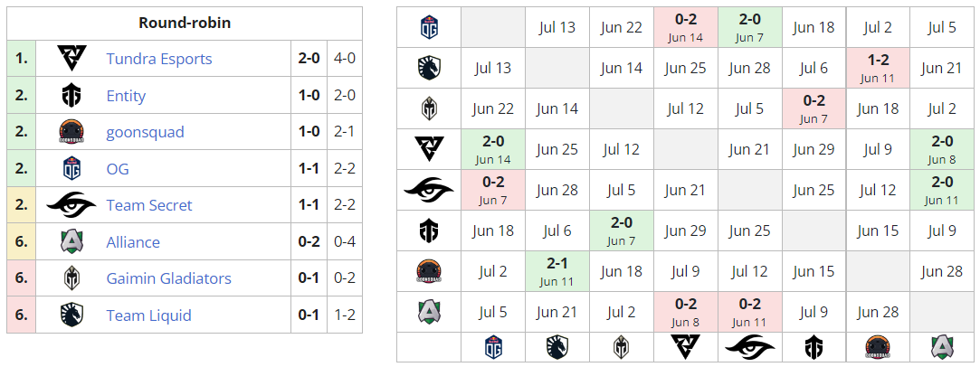Go to the Team Secret link

pos(149,205)
